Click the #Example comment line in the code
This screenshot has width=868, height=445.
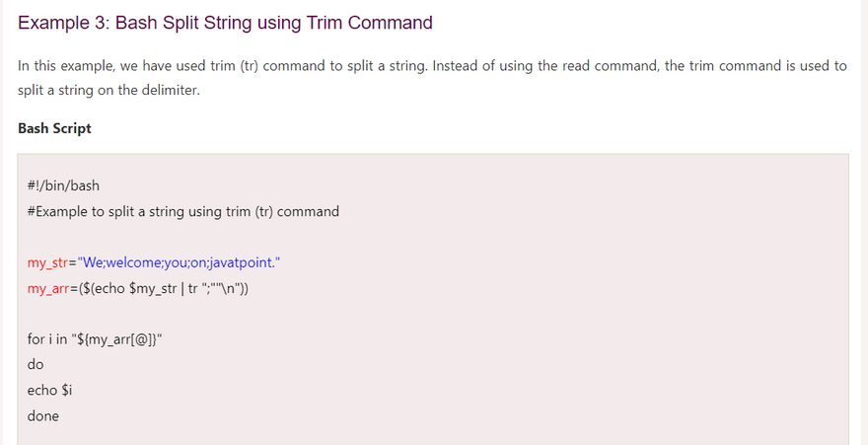point(183,211)
